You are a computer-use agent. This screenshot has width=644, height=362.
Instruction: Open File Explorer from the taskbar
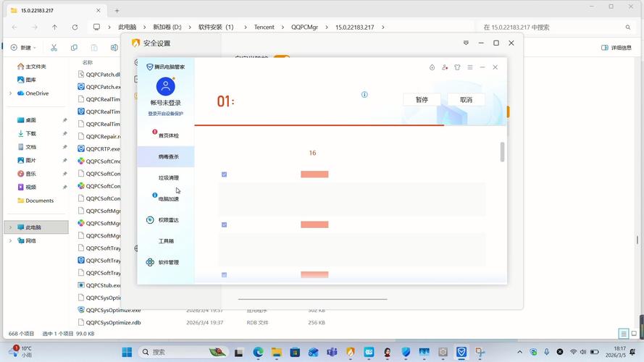click(277, 352)
